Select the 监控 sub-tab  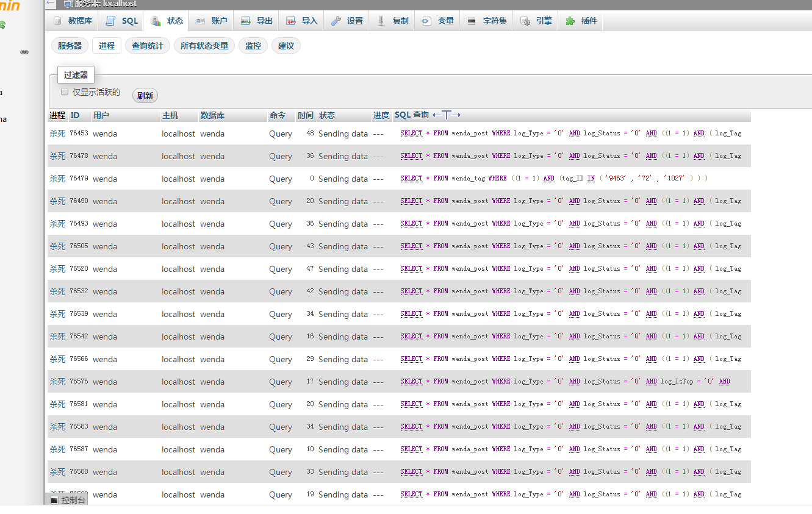(x=253, y=46)
